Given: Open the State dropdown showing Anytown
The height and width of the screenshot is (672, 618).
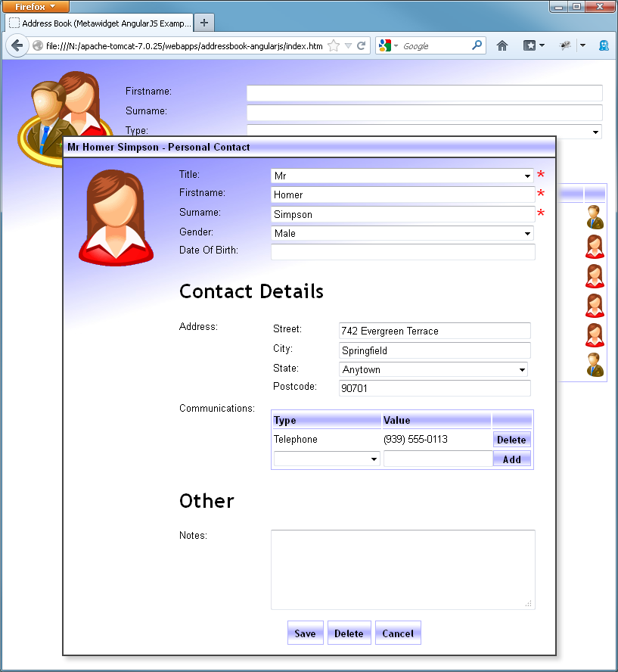Looking at the screenshot, I should [x=433, y=369].
